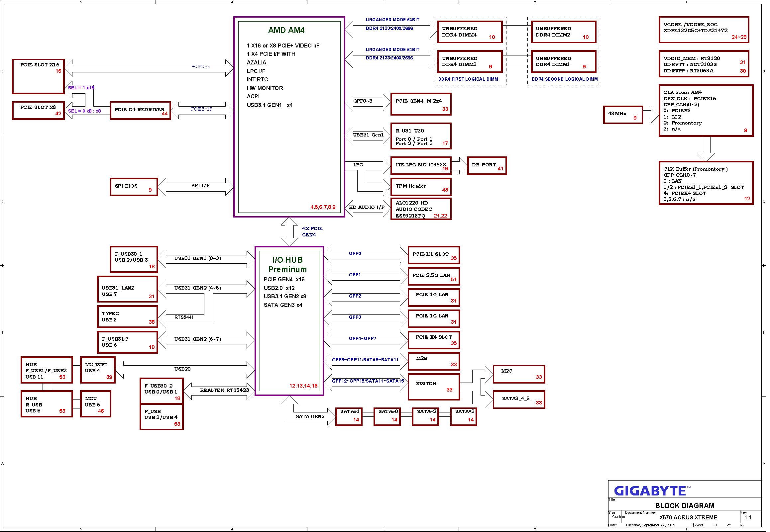The width and height of the screenshot is (770, 532).
Task: Click the AMD AM4 processor block title
Action: point(287,30)
